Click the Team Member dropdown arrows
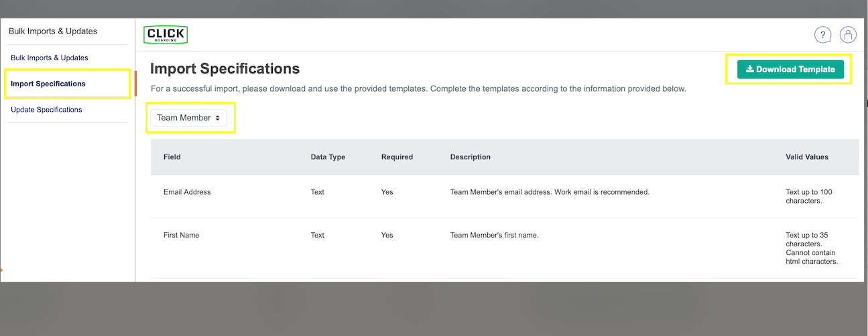868x336 pixels. pyautogui.click(x=217, y=118)
